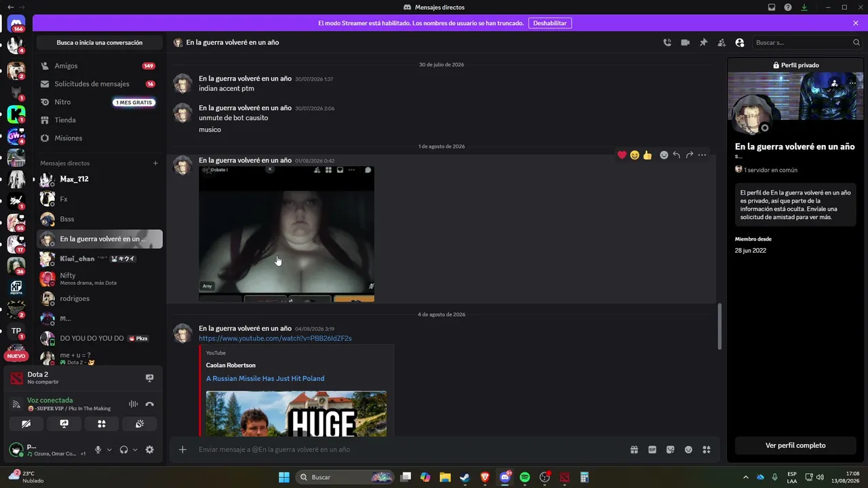This screenshot has height=488, width=868.
Task: Open activities in the voice panel
Action: point(102,424)
